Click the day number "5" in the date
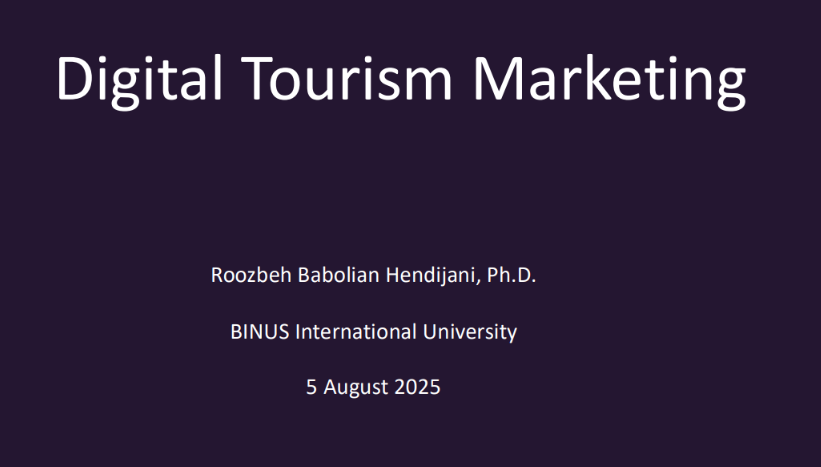Image resolution: width=821 pixels, height=467 pixels. (x=312, y=388)
